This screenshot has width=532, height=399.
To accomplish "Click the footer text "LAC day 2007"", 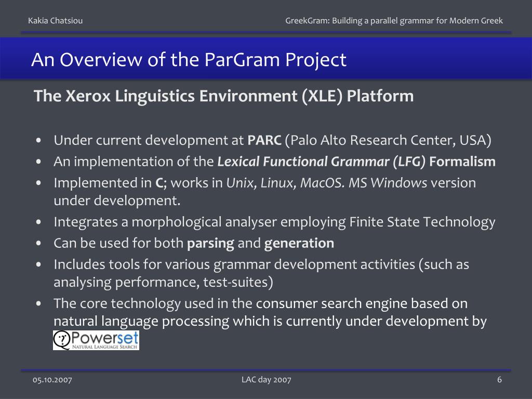I will click(x=267, y=380).
